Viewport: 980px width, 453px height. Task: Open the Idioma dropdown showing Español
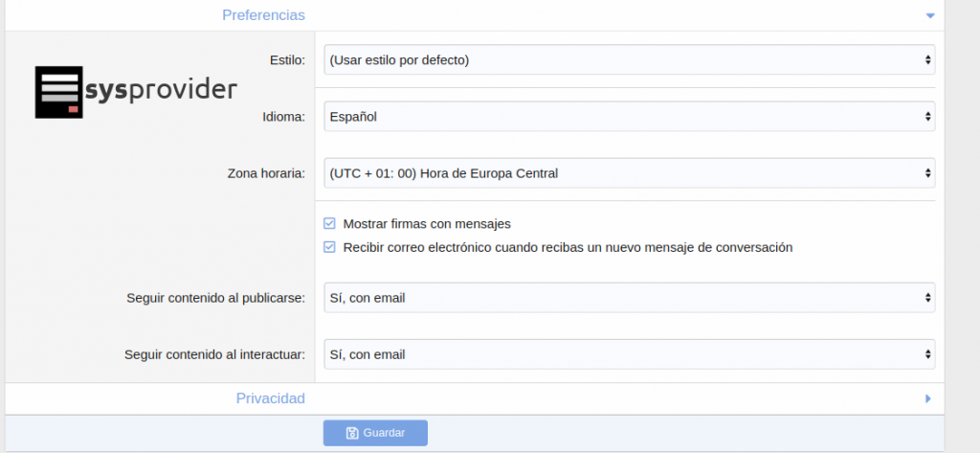click(x=629, y=117)
